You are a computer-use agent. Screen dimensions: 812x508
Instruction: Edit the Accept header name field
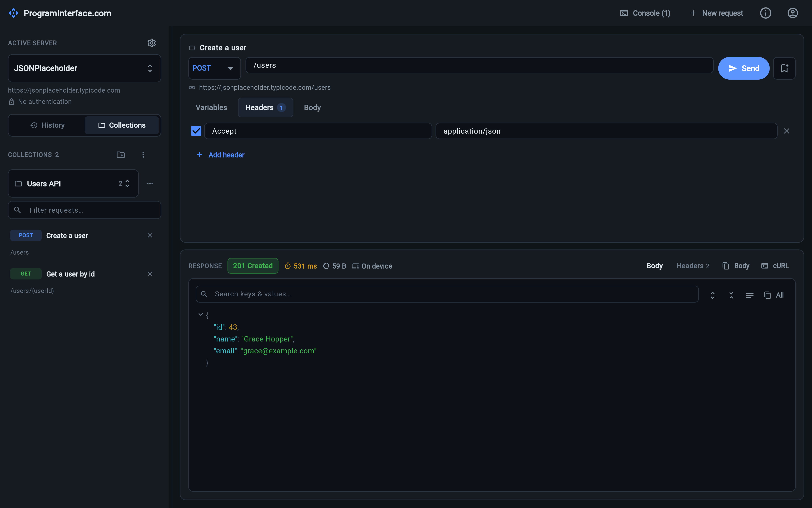point(318,131)
